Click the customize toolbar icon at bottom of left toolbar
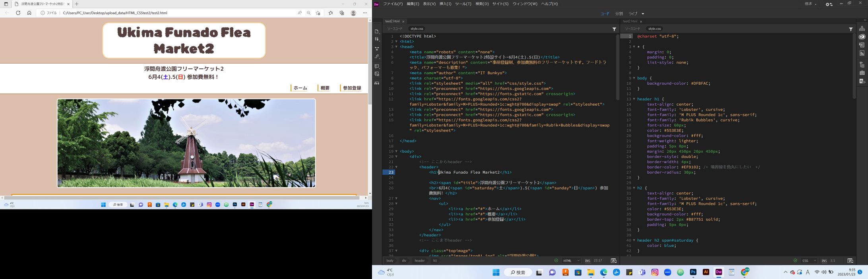Image resolution: width=868 pixels, height=279 pixels. pos(377,83)
